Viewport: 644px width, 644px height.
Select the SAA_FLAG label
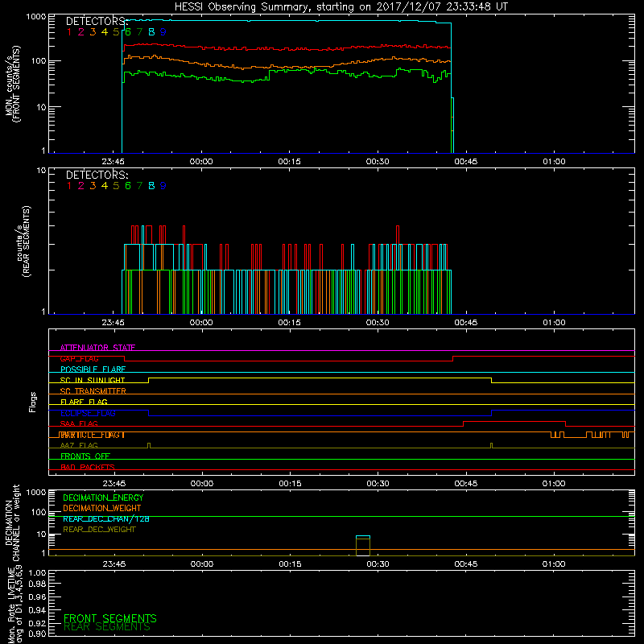click(x=79, y=423)
